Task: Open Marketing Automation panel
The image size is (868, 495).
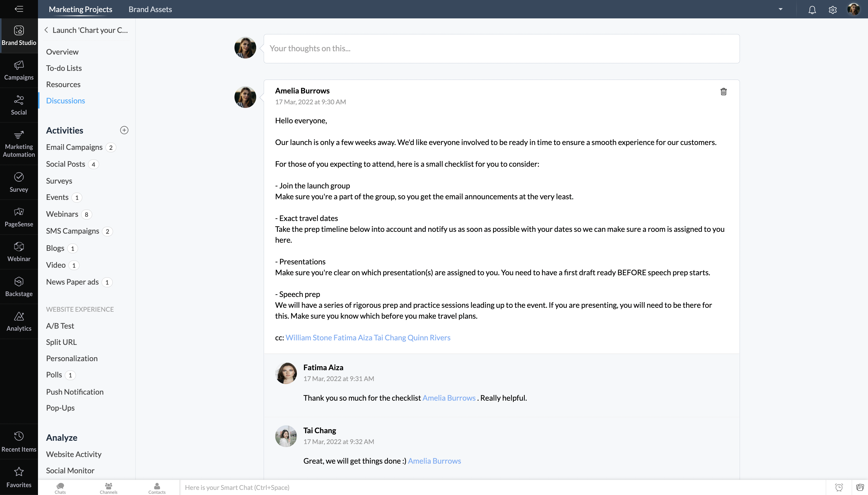Action: (x=18, y=143)
